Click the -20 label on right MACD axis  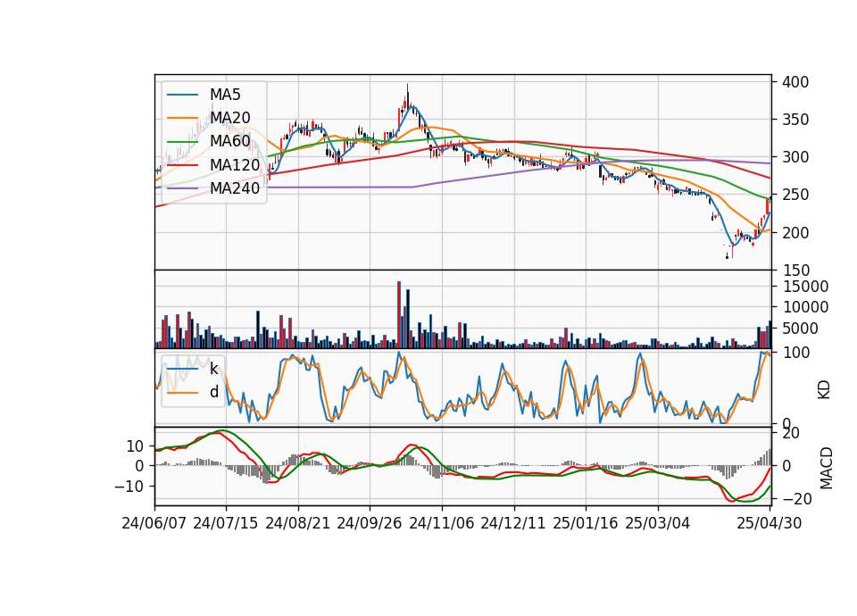point(797,499)
